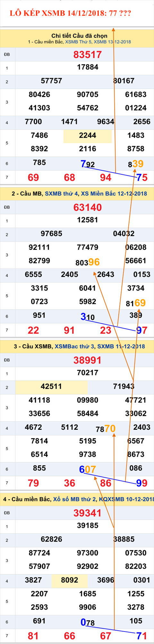Screen dimensions: 154x644
Task: Select the number 38885
Action: [124, 539]
